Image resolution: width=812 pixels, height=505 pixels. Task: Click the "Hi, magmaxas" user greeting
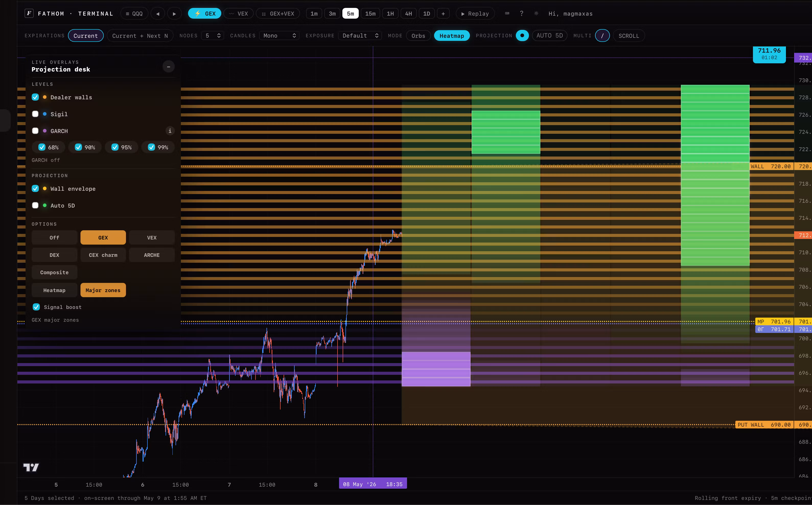(x=571, y=14)
